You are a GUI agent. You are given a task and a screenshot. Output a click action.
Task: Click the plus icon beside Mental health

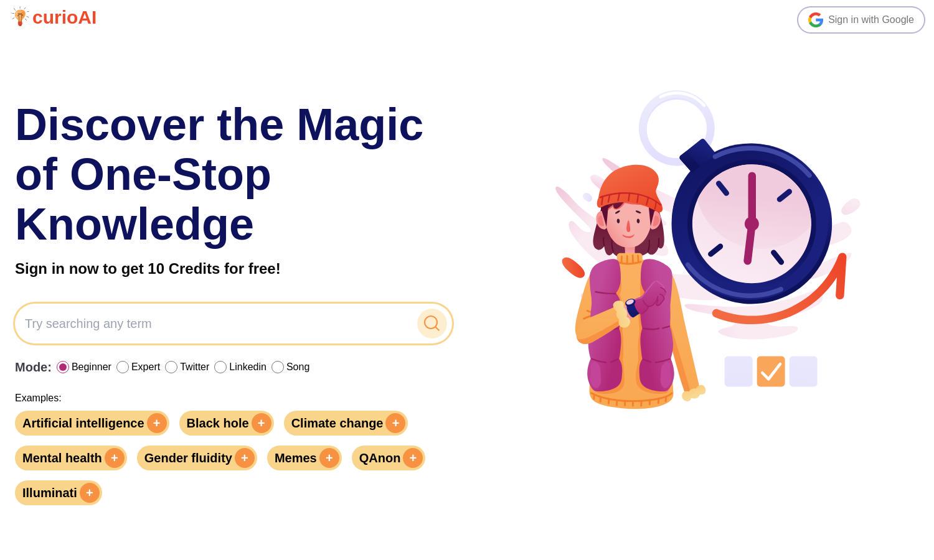pyautogui.click(x=115, y=458)
